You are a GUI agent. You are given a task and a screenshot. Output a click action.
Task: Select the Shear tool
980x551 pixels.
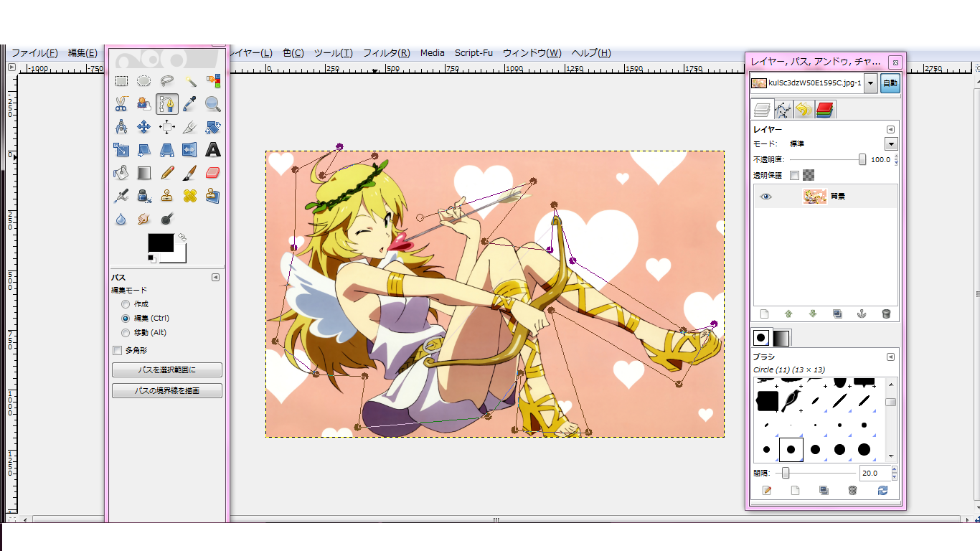144,150
